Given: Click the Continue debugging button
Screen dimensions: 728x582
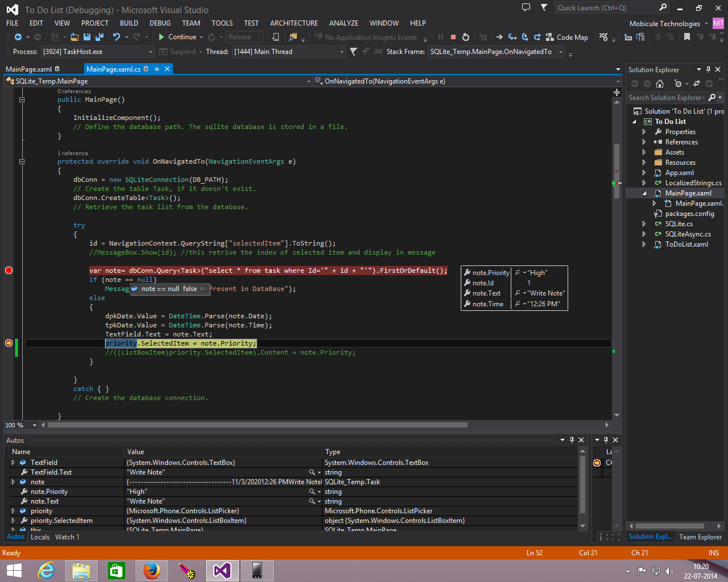Looking at the screenshot, I should pyautogui.click(x=177, y=37).
